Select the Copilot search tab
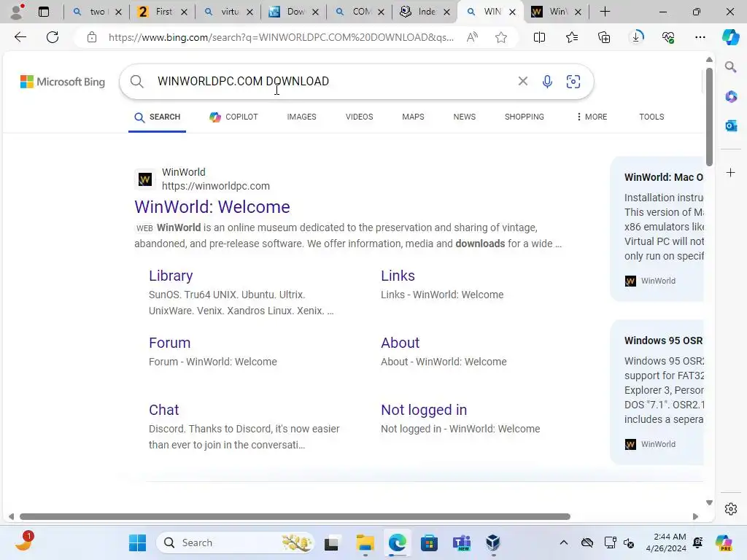Viewport: 747px width, 560px height. pyautogui.click(x=233, y=117)
